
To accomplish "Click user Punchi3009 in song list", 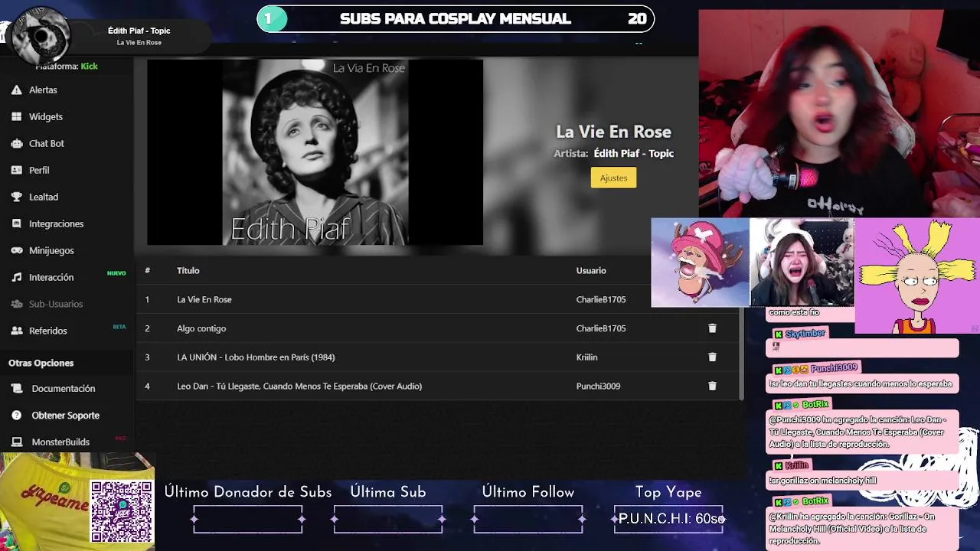I will 598,386.
